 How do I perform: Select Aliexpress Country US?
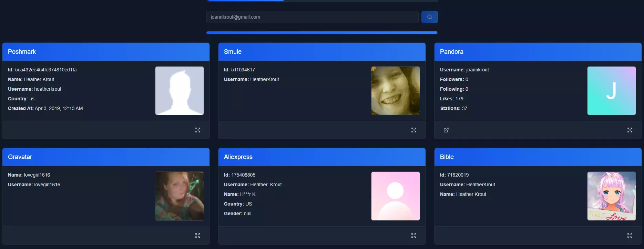pyautogui.click(x=238, y=204)
